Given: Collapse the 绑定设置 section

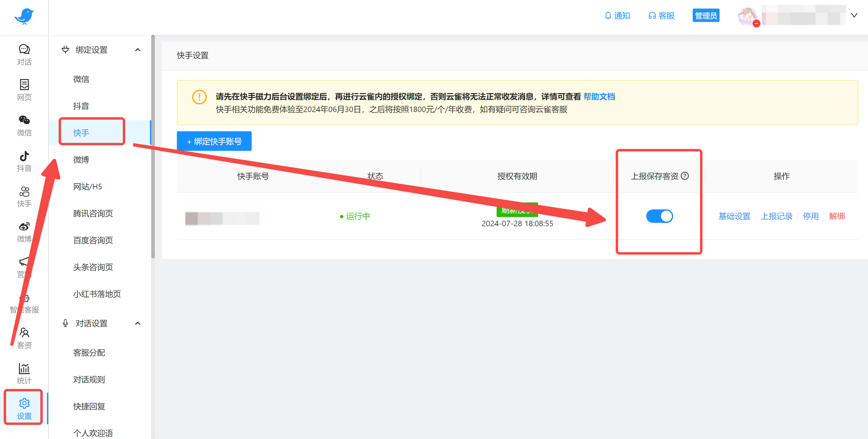Looking at the screenshot, I should pos(137,50).
